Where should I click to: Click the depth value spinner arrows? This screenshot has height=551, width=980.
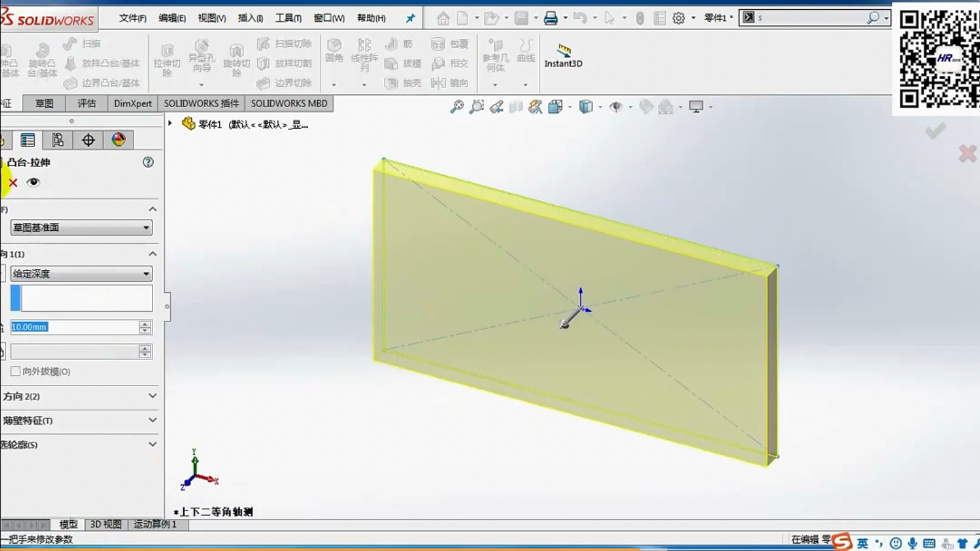145,328
